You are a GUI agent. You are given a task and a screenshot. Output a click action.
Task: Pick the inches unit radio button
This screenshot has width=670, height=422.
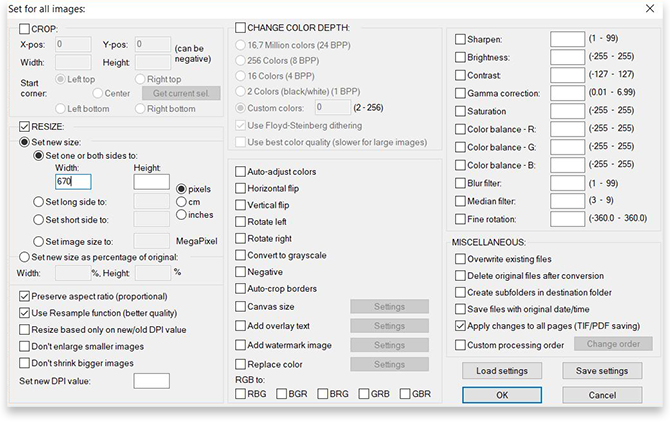click(x=181, y=214)
